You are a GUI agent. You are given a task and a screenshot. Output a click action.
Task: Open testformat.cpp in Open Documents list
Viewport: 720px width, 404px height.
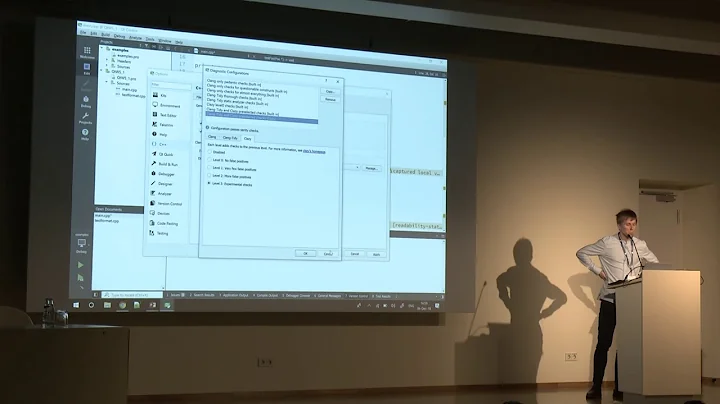pyautogui.click(x=107, y=221)
